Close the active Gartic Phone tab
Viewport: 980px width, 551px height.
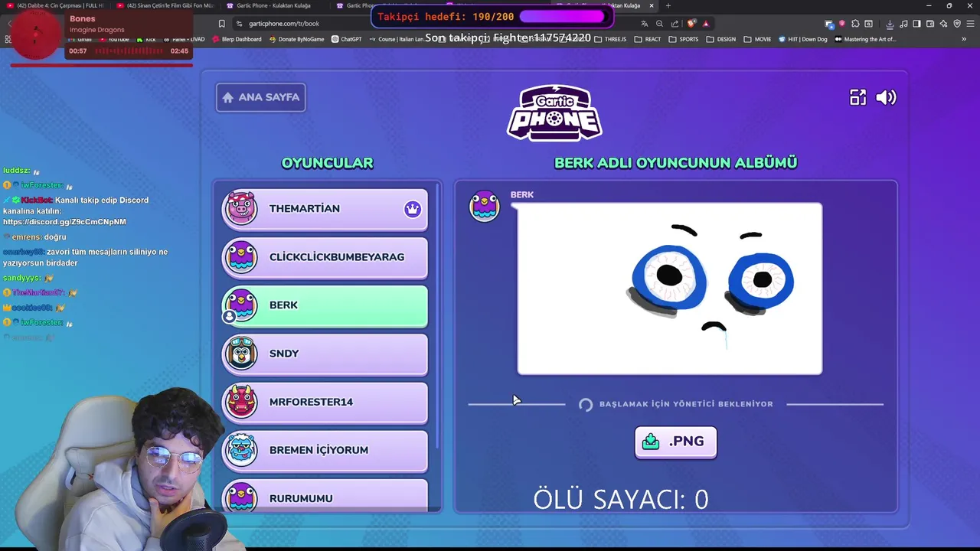(652, 5)
